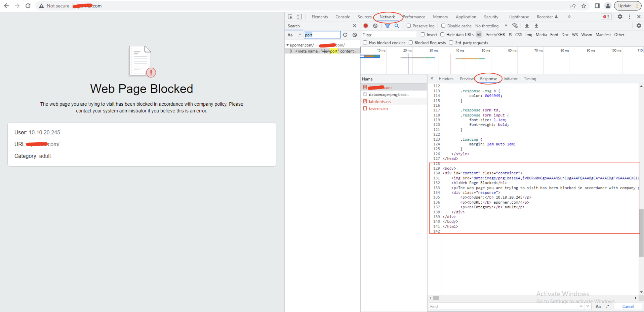Collapse the search result tree item
Image resolution: width=644 pixels, height=312 pixels.
[x=287, y=45]
